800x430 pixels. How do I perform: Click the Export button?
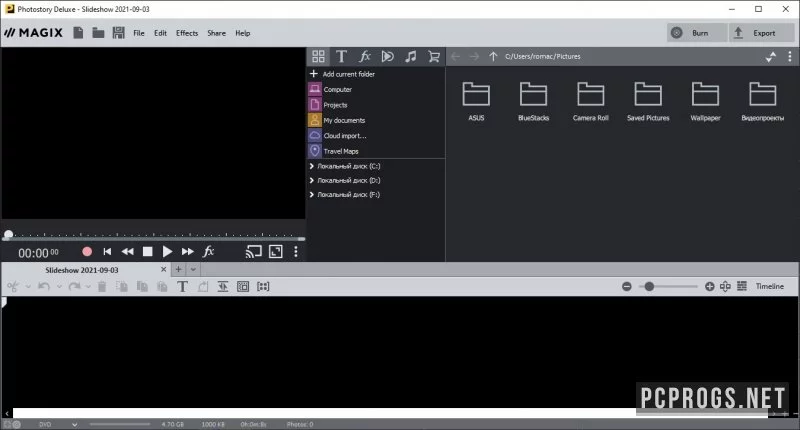pos(761,33)
